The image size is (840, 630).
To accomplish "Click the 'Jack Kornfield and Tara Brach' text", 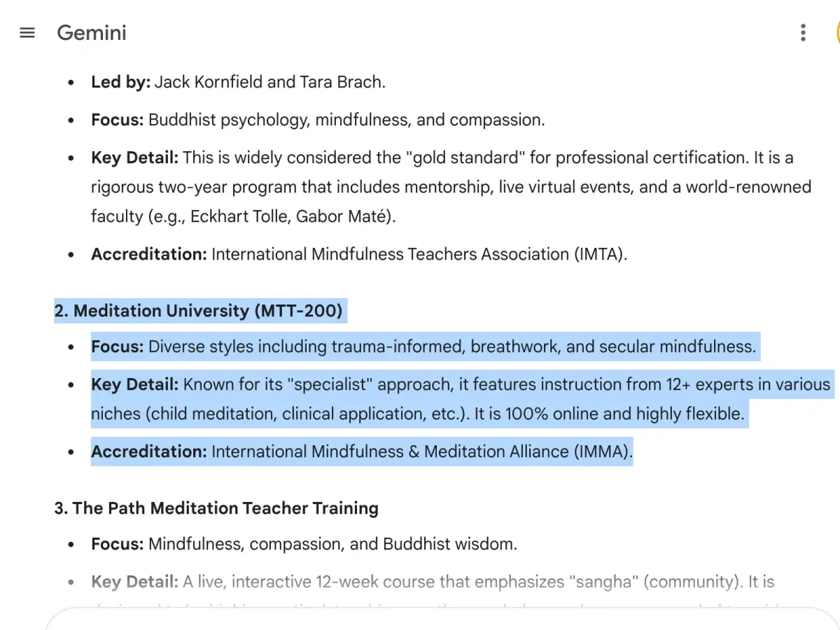I will 269,82.
